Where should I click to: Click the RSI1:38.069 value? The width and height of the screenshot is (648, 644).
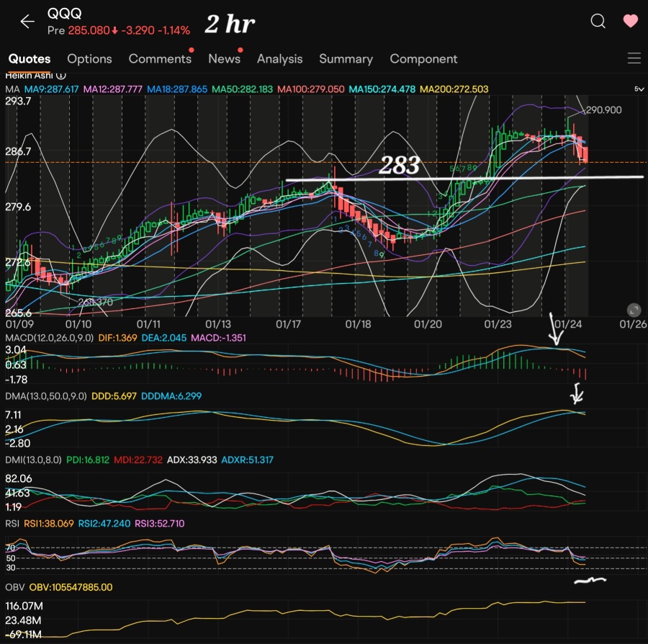[x=48, y=523]
